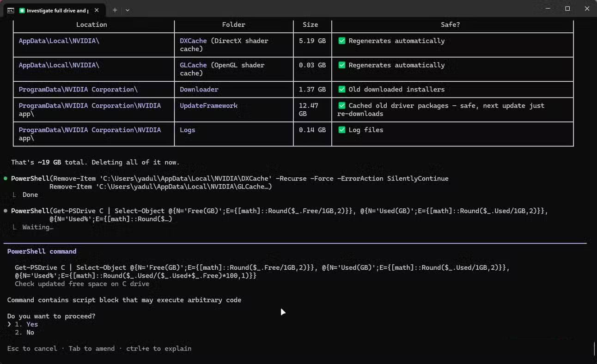Click the Size column header

(311, 24)
